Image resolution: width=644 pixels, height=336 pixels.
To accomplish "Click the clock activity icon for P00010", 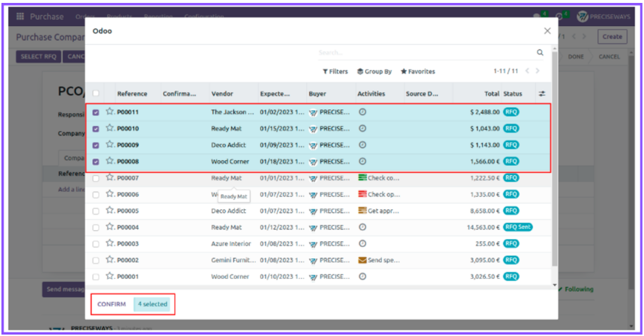I will tap(362, 128).
